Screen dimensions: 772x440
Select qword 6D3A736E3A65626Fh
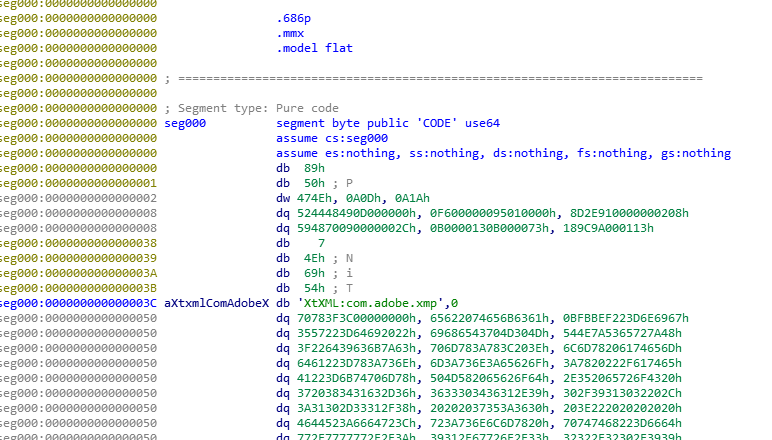489,364
